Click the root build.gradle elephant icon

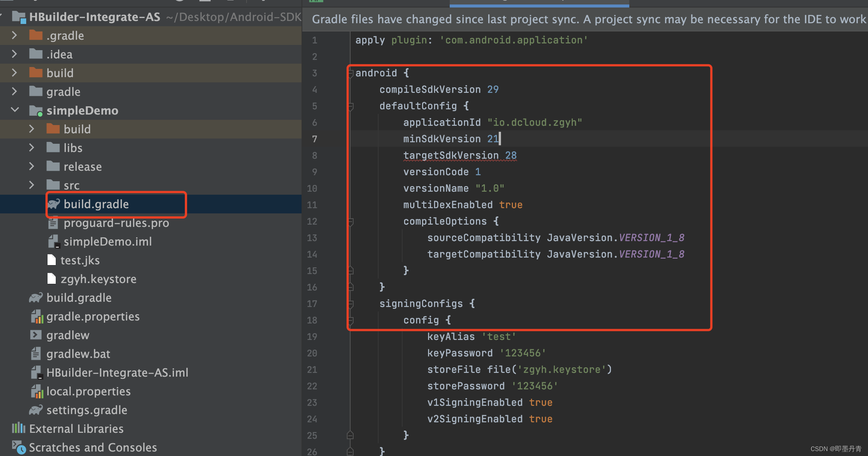[36, 298]
